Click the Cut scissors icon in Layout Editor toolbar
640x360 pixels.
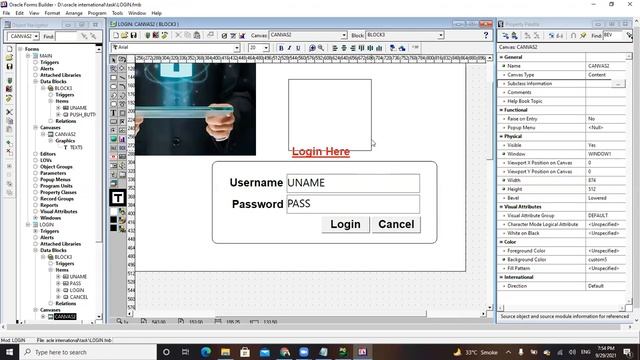[178, 36]
